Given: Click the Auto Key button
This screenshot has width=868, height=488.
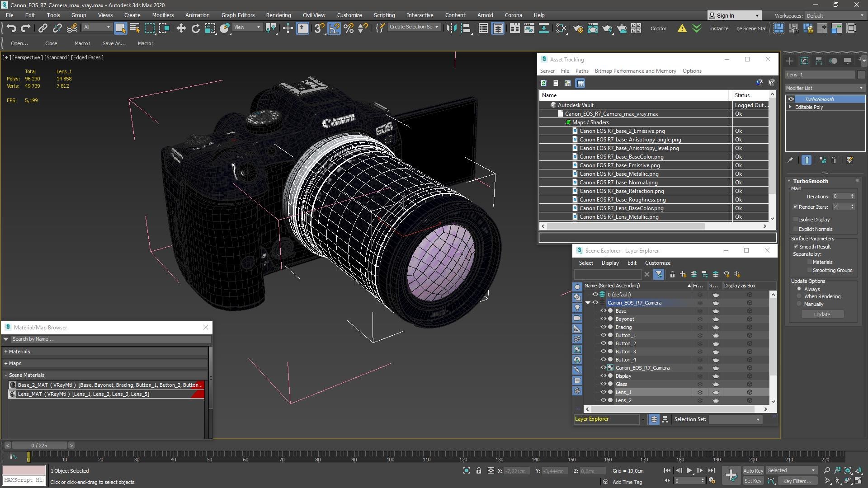Looking at the screenshot, I should (753, 471).
